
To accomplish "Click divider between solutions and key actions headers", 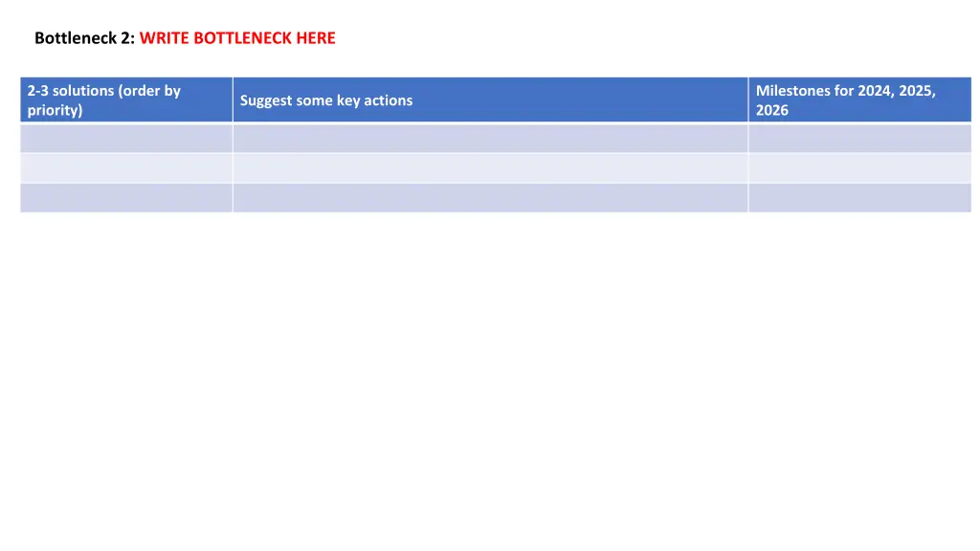I will tap(233, 99).
